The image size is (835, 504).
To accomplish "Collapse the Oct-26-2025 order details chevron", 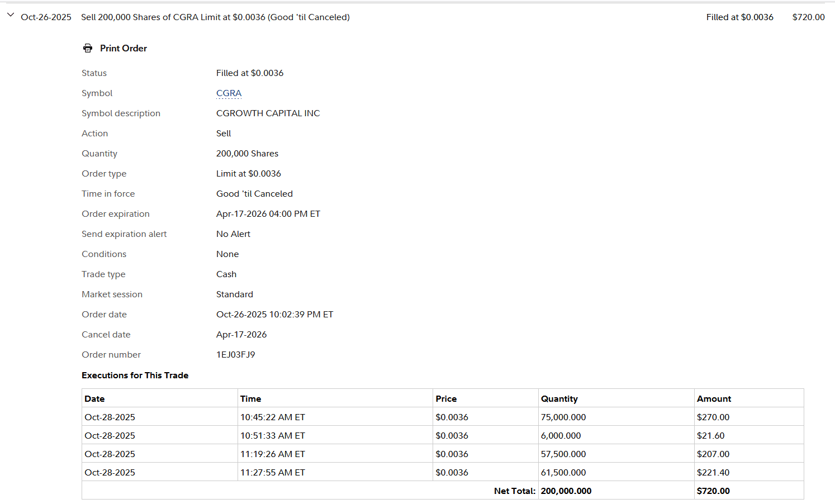I will click(10, 15).
